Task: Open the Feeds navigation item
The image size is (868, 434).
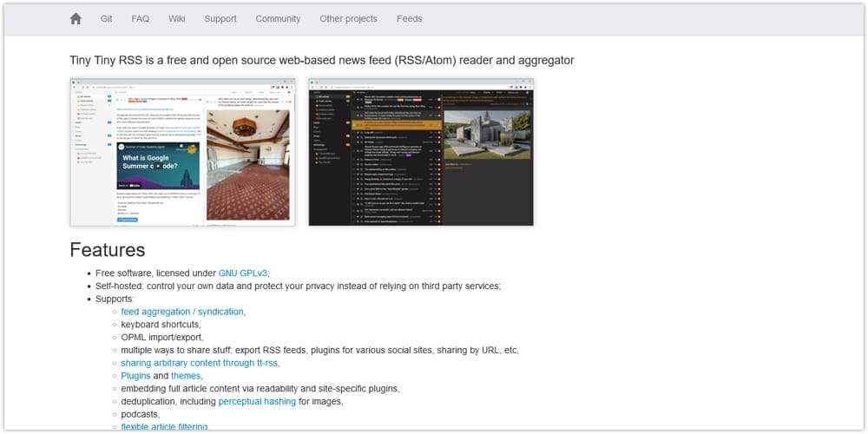Action: coord(409,19)
